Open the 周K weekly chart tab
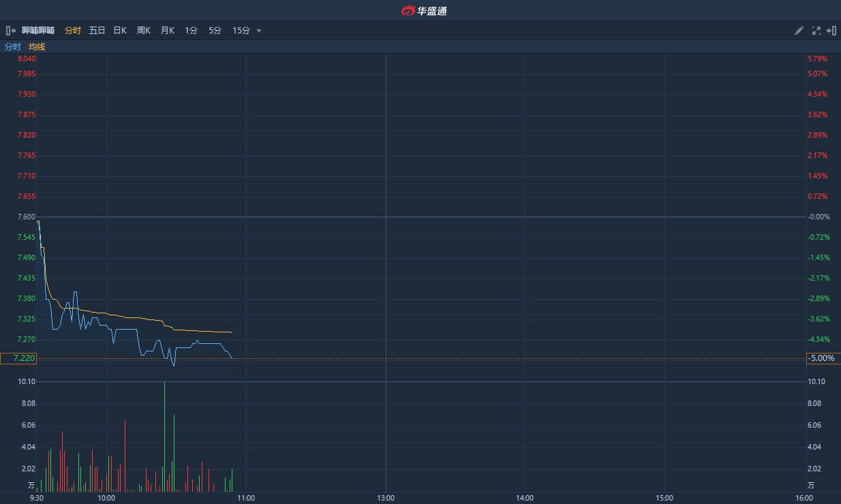841x504 pixels. click(143, 31)
